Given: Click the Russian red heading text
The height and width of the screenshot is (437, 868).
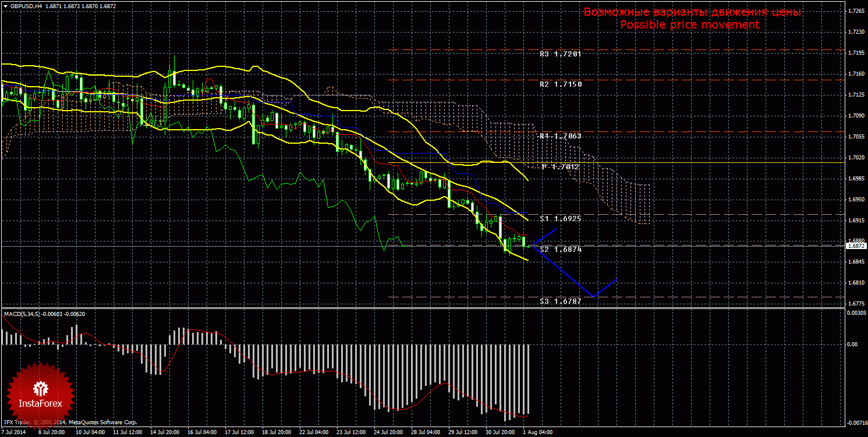Looking at the screenshot, I should coord(692,12).
